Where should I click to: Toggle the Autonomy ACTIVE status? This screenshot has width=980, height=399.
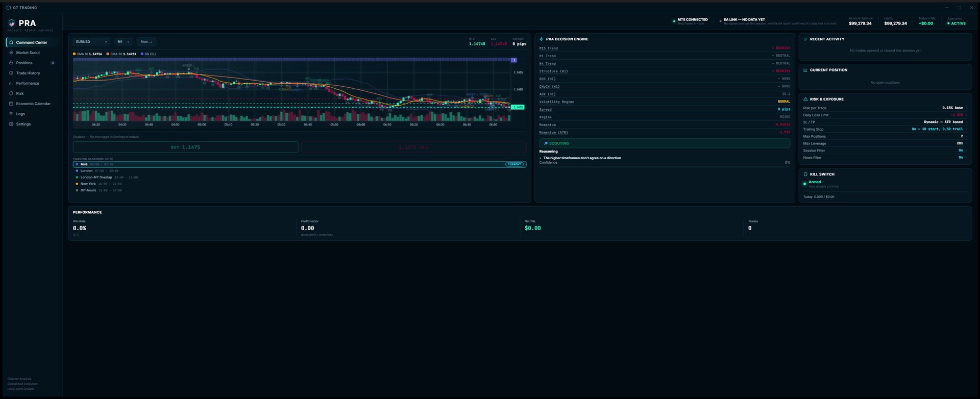click(x=957, y=23)
